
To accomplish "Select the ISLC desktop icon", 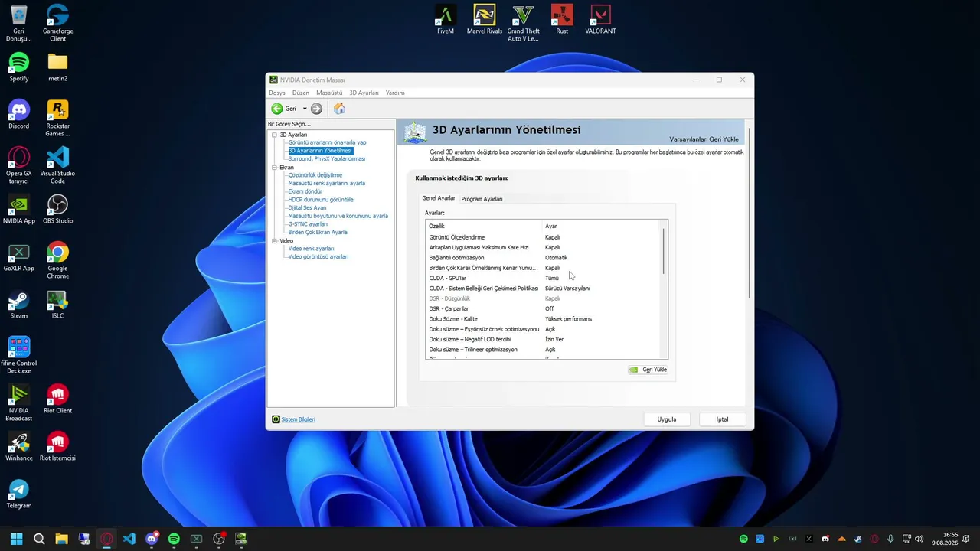I will pyautogui.click(x=57, y=305).
